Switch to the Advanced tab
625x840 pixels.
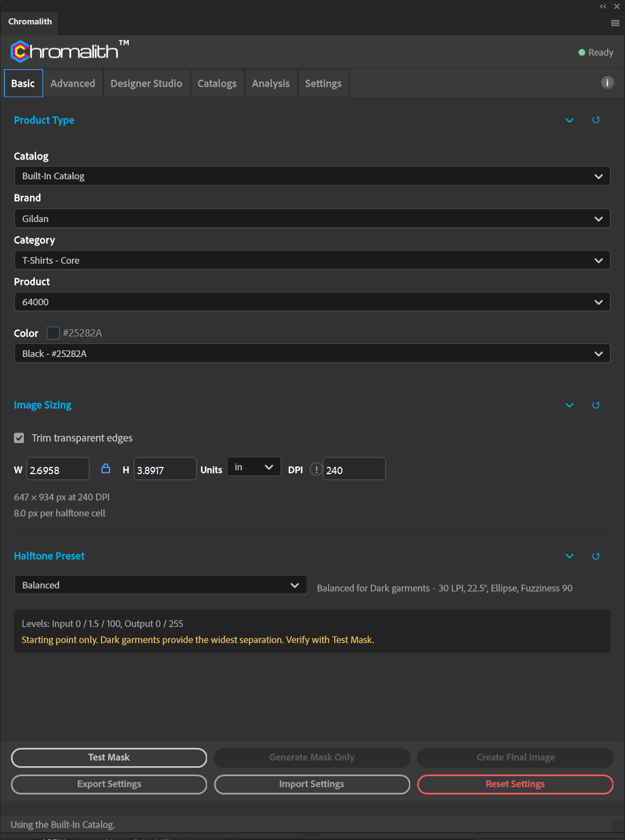pos(73,83)
